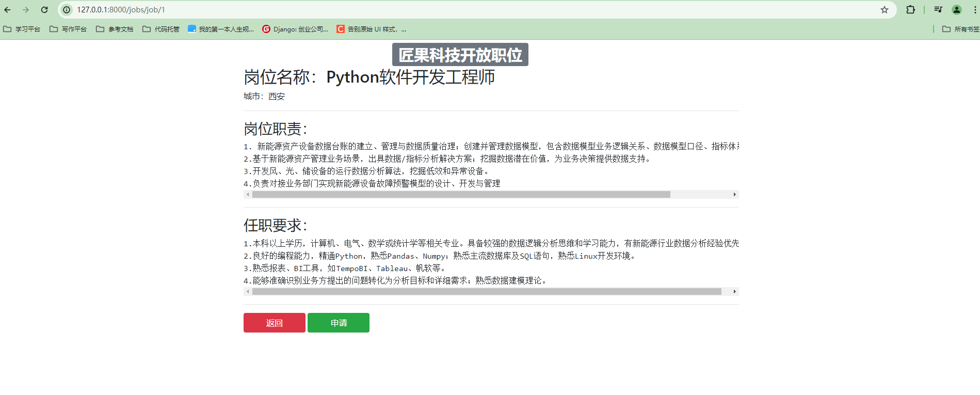Click line 1 新能源资产设备数据台账 text
980x395 pixels.
click(491, 147)
